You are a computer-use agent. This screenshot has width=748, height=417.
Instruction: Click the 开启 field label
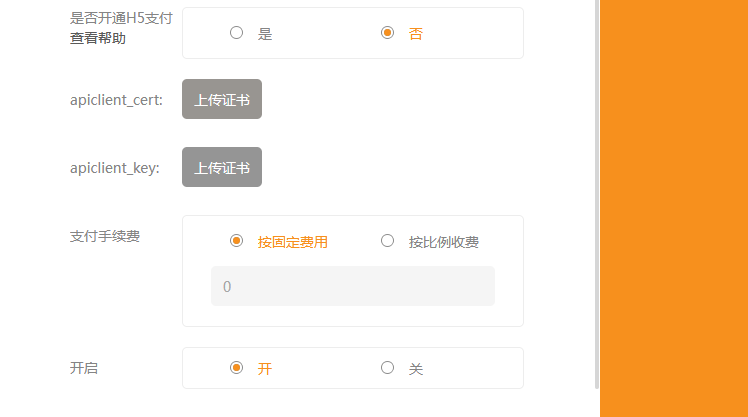pos(84,368)
